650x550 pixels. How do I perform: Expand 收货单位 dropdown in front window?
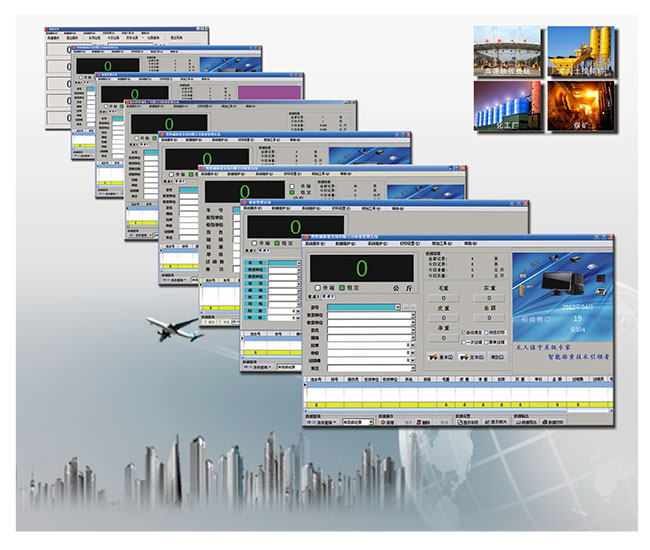pos(413,322)
